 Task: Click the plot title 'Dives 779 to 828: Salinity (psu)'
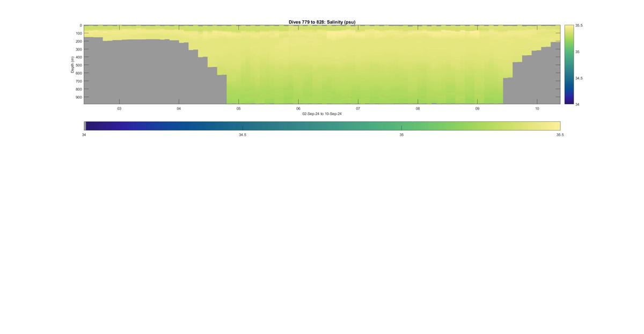(322, 22)
